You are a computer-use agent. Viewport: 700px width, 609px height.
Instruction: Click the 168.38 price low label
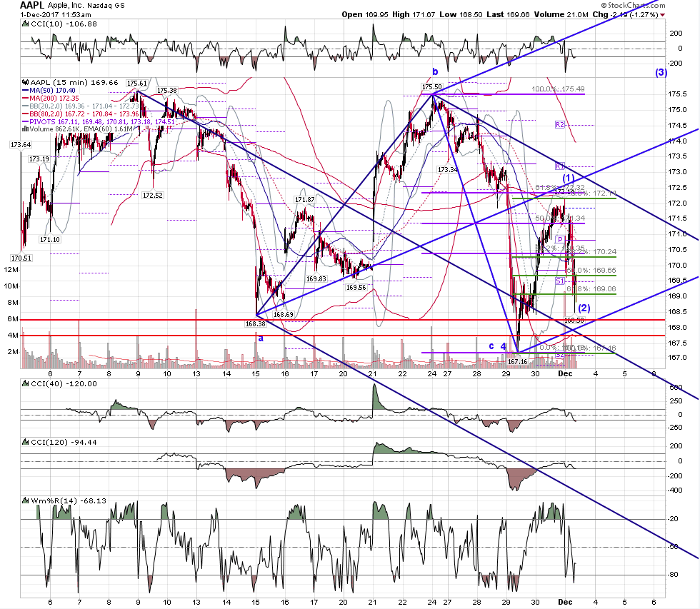(x=256, y=324)
